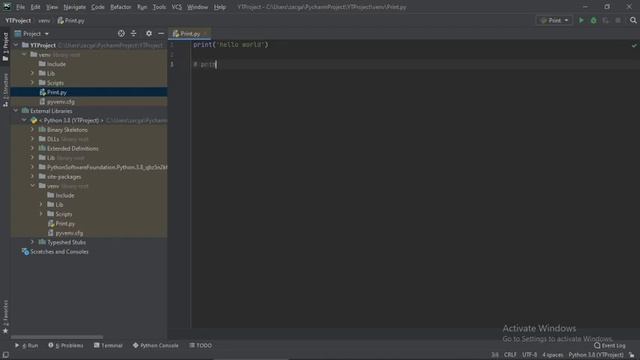
Task: Collapse all nodes in Project panel
Action: click(x=133, y=33)
